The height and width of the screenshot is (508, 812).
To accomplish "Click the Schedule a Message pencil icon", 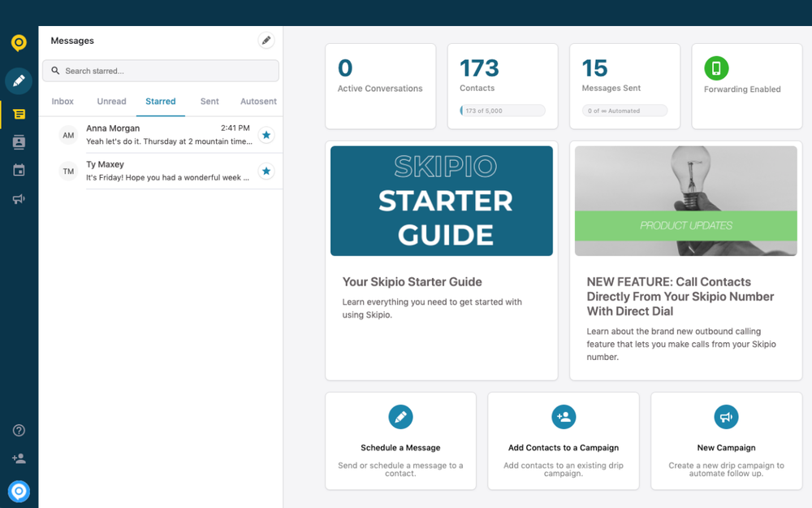I will [400, 417].
